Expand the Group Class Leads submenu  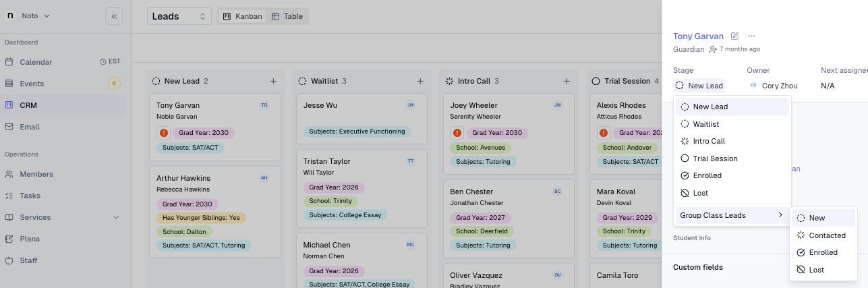pyautogui.click(x=732, y=215)
